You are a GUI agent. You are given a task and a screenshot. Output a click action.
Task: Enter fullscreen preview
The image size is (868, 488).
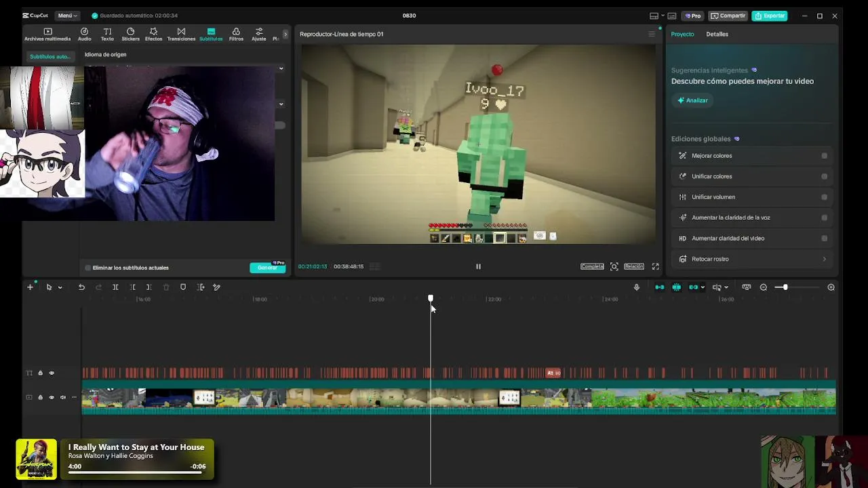655,266
